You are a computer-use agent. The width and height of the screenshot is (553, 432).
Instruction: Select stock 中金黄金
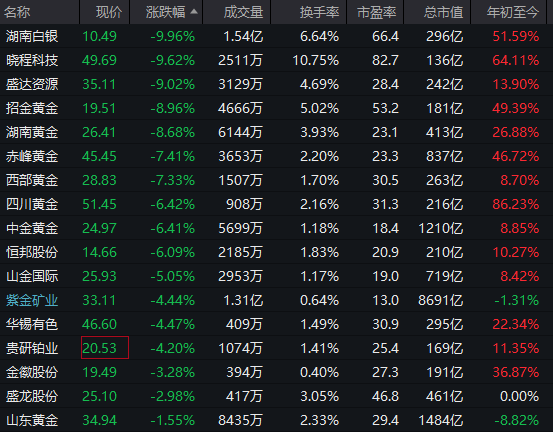point(32,228)
